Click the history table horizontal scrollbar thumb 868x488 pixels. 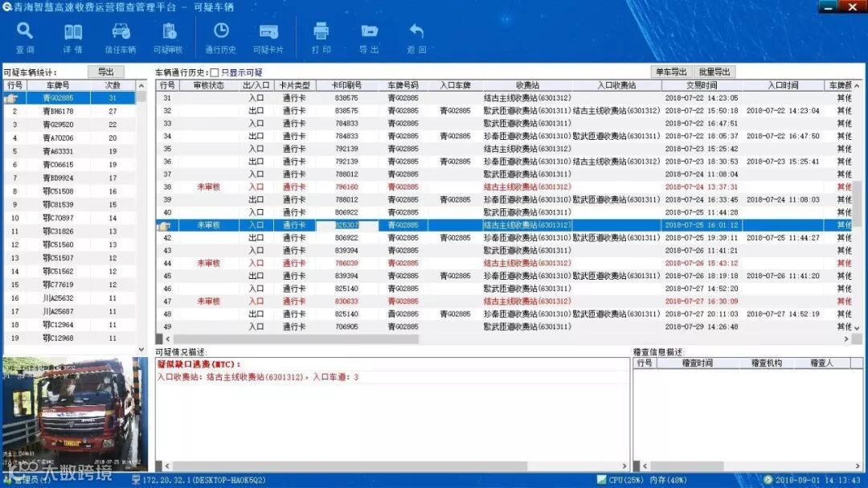click(x=296, y=339)
